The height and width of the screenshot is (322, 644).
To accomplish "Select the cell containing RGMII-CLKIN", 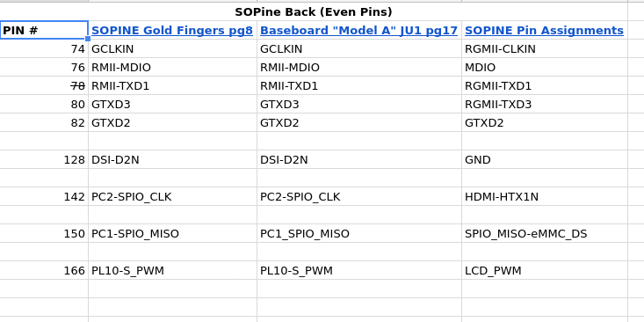I will (545, 49).
